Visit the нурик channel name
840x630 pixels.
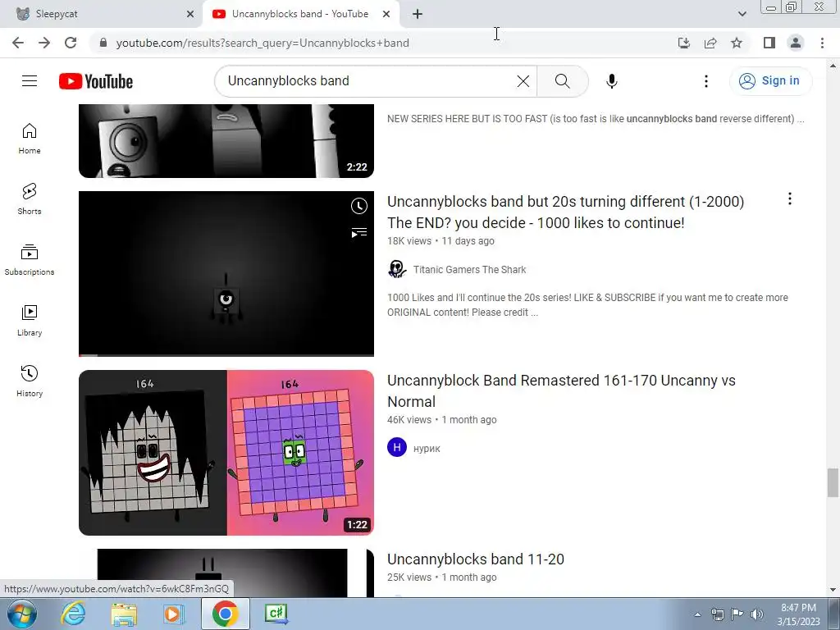(x=427, y=449)
